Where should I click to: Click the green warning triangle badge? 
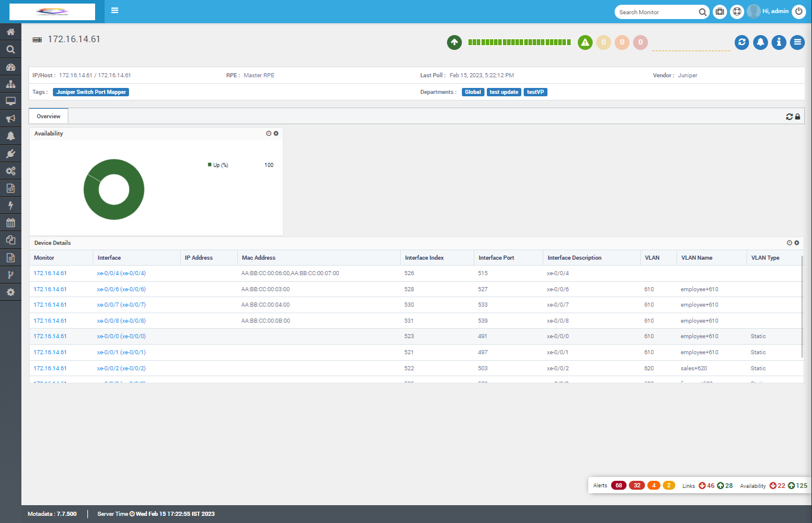585,42
